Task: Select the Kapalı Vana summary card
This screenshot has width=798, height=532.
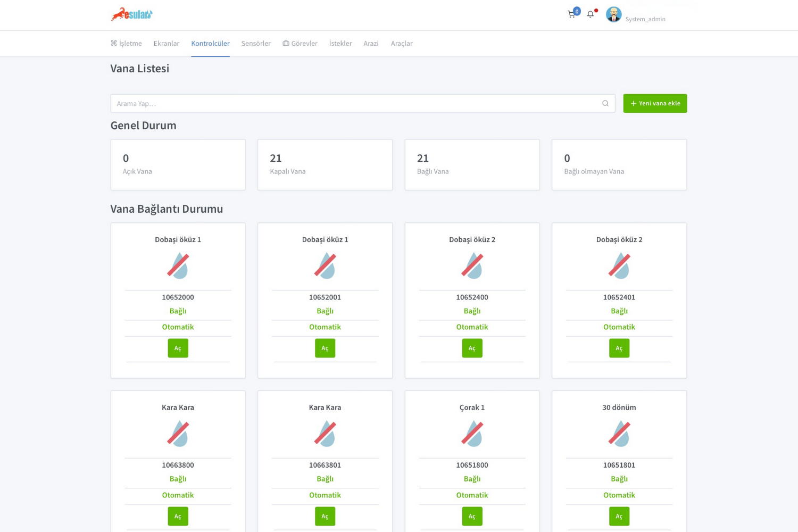Action: [x=325, y=165]
